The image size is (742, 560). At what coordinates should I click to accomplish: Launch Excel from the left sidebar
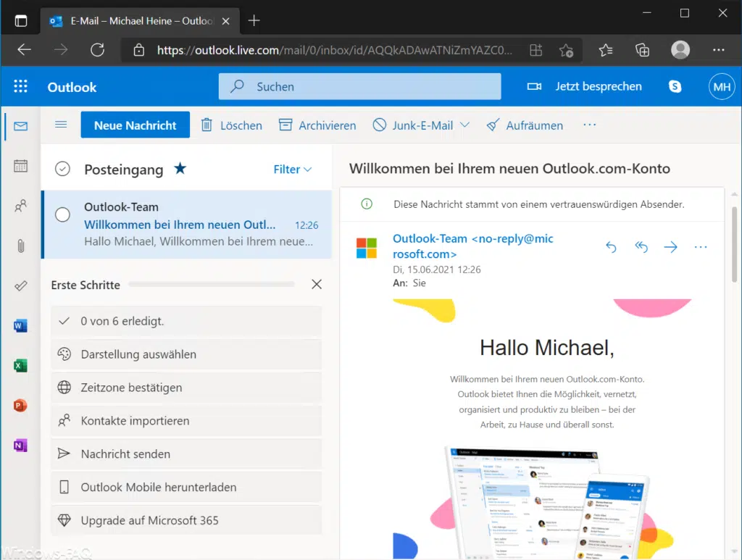(x=20, y=365)
